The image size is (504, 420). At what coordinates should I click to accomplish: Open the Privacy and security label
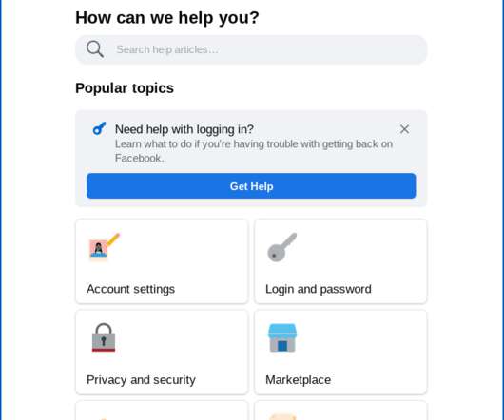141,380
